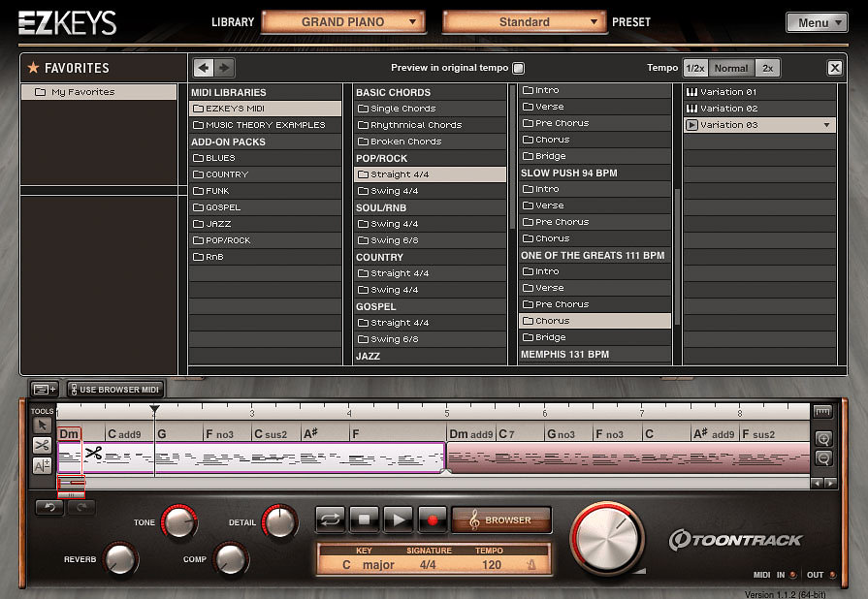Open the Single Chords folder
The width and height of the screenshot is (868, 599).
click(x=431, y=109)
